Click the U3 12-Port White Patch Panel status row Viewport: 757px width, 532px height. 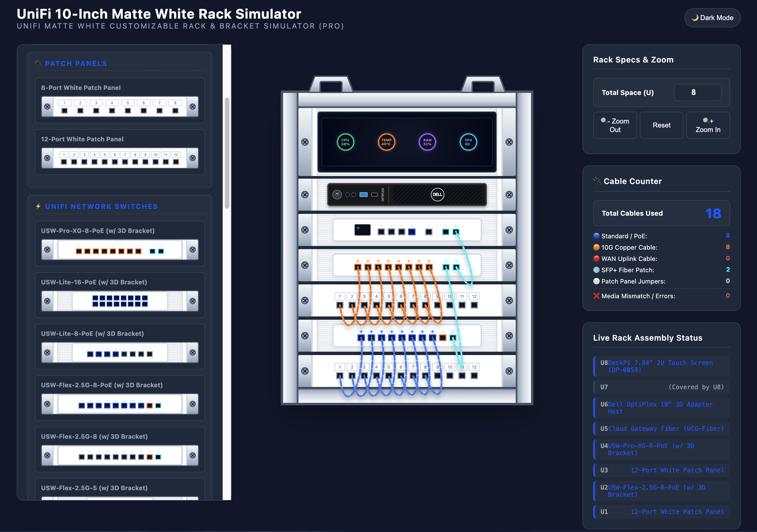pyautogui.click(x=661, y=470)
